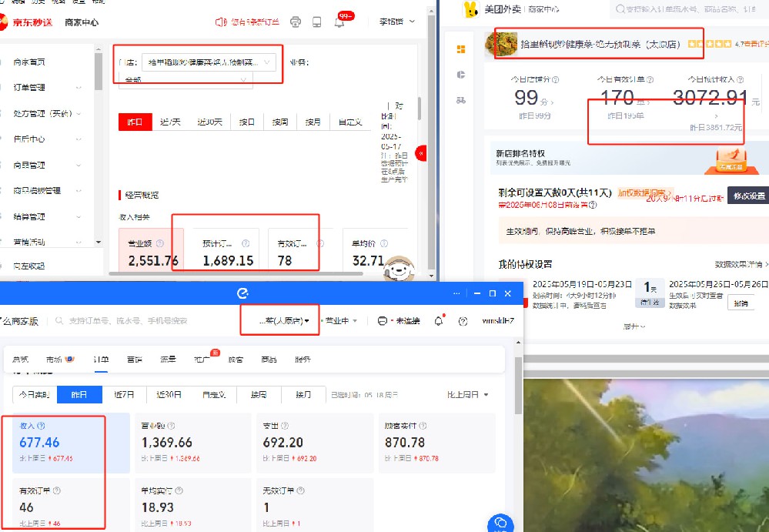Click Meituan 今日有效订单 170 value
The width and height of the screenshot is (769, 532).
(x=617, y=98)
